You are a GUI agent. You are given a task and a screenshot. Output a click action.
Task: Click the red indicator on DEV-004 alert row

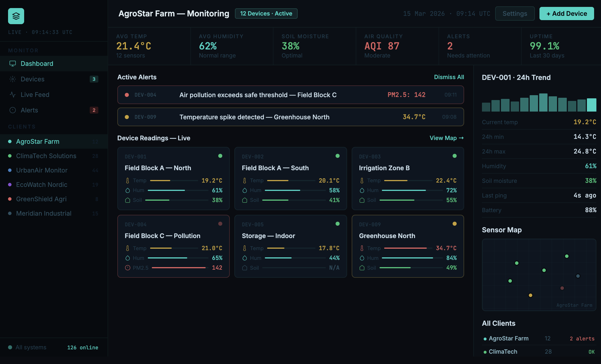click(127, 95)
